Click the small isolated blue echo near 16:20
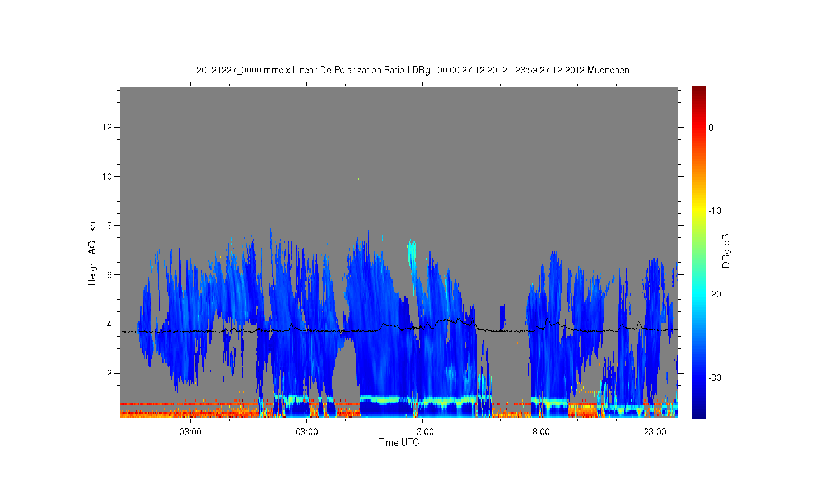This screenshot has height=504, width=840. point(502,317)
